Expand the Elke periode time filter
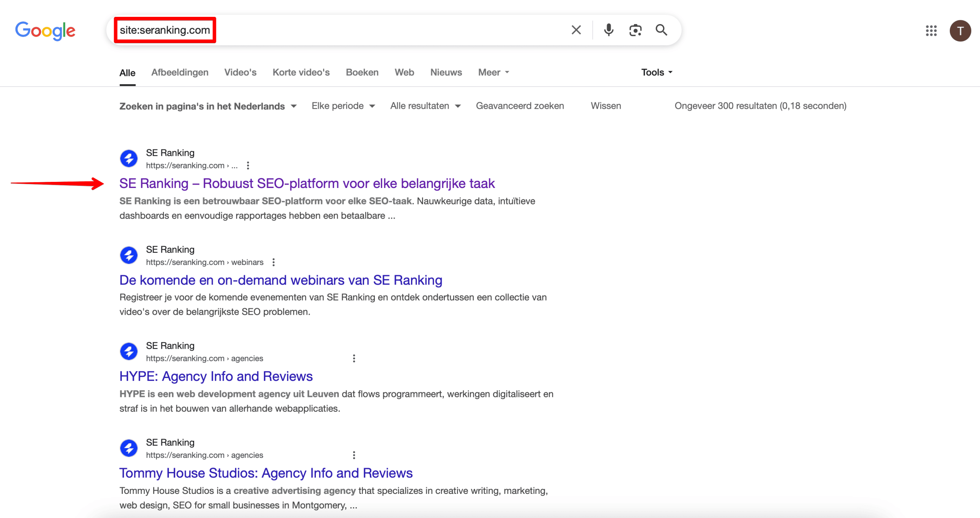980x518 pixels. tap(343, 106)
